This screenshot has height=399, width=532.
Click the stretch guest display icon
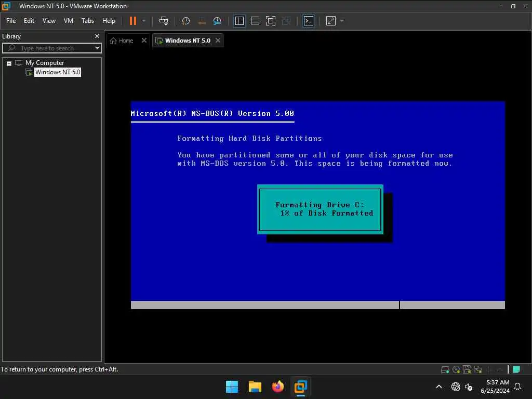331,21
